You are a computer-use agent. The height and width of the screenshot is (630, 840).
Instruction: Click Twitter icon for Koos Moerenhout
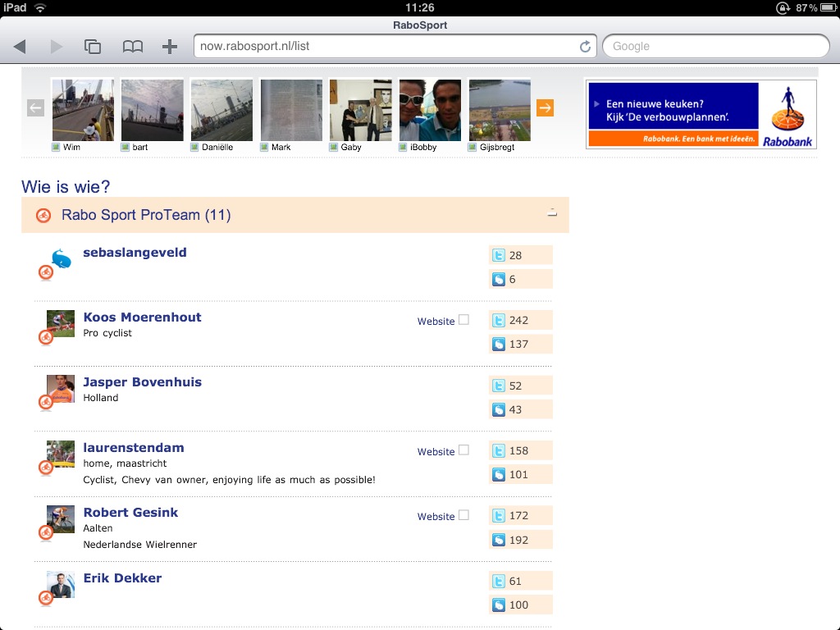click(x=498, y=320)
